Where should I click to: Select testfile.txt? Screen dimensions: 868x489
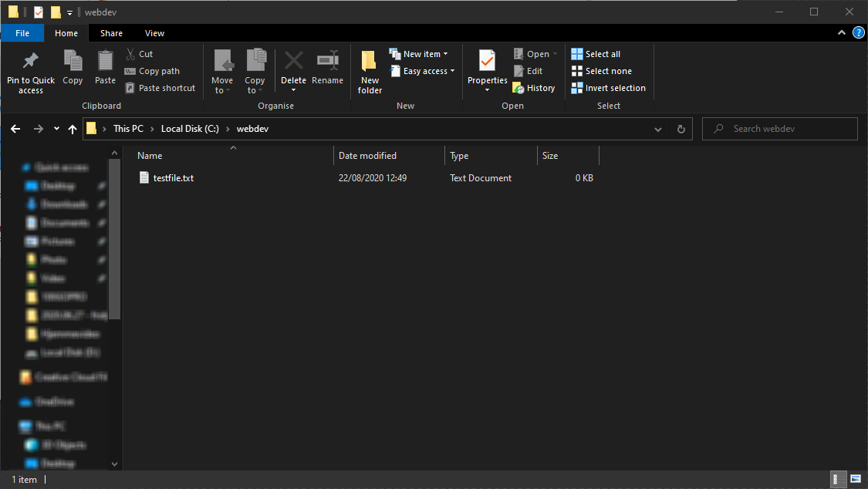tap(174, 178)
